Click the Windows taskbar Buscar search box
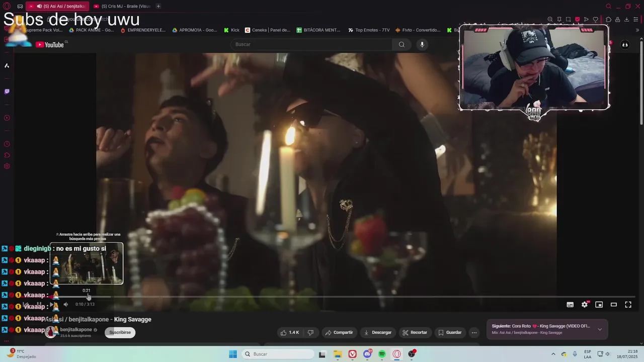This screenshot has width=644, height=362. pyautogui.click(x=277, y=354)
